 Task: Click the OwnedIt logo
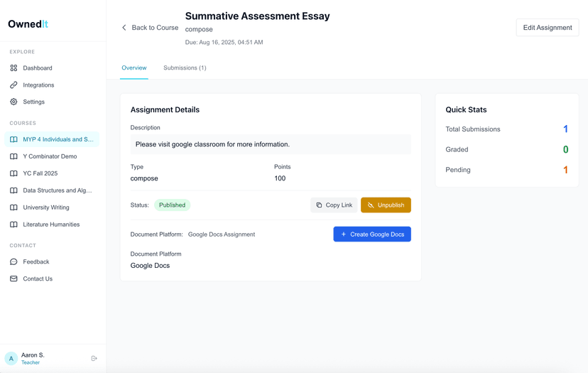pos(28,24)
